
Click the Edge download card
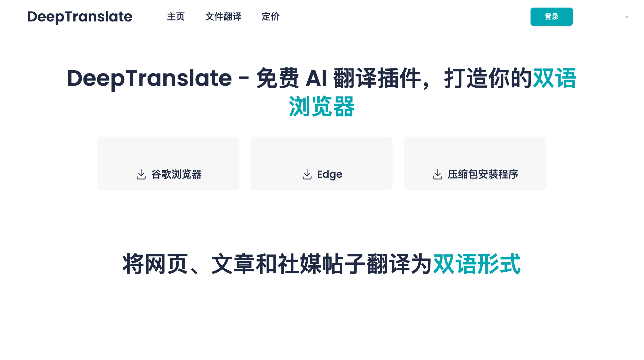[321, 163]
